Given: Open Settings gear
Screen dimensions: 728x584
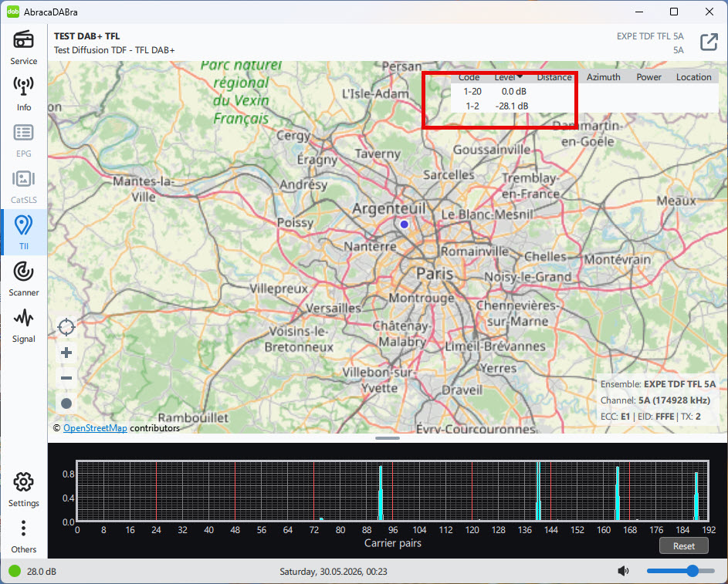Looking at the screenshot, I should tap(23, 489).
